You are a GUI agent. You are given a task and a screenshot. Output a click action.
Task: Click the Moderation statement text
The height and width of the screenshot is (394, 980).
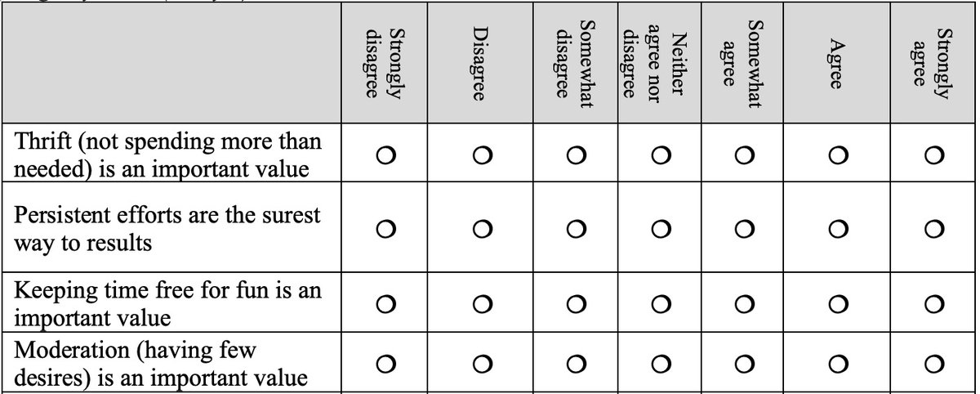pos(163,364)
